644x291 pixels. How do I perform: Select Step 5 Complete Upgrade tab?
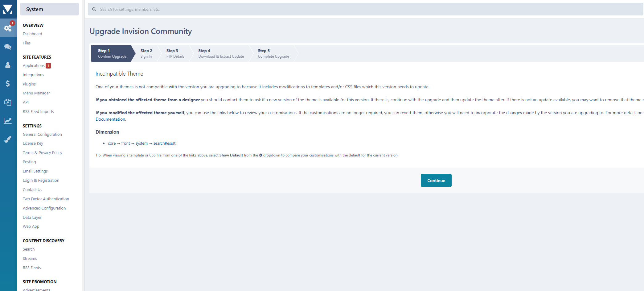coord(273,53)
